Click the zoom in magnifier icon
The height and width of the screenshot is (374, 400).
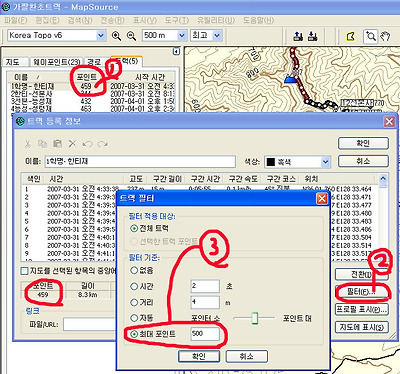click(x=116, y=36)
